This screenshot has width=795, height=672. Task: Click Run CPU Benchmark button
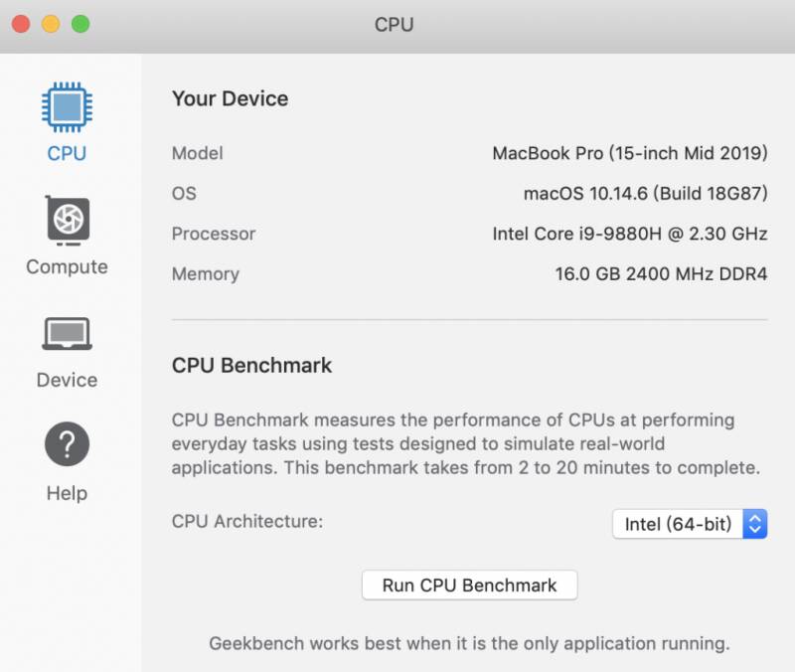[469, 586]
